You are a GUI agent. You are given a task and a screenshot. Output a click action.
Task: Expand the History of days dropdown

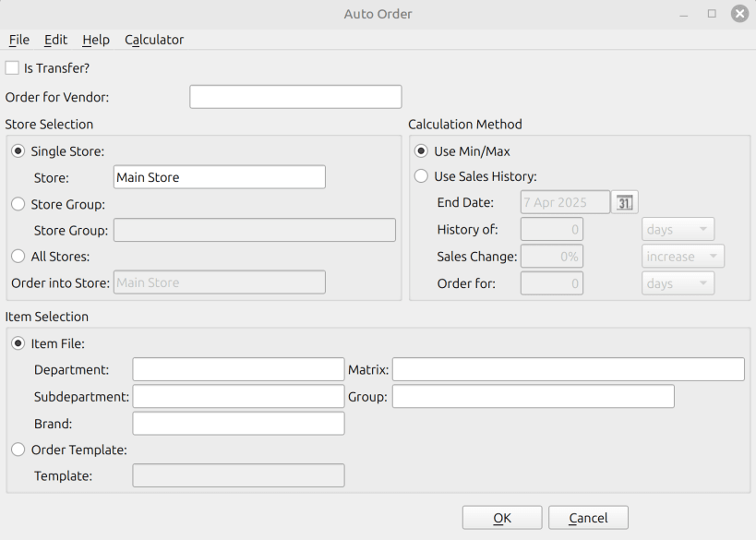(678, 230)
